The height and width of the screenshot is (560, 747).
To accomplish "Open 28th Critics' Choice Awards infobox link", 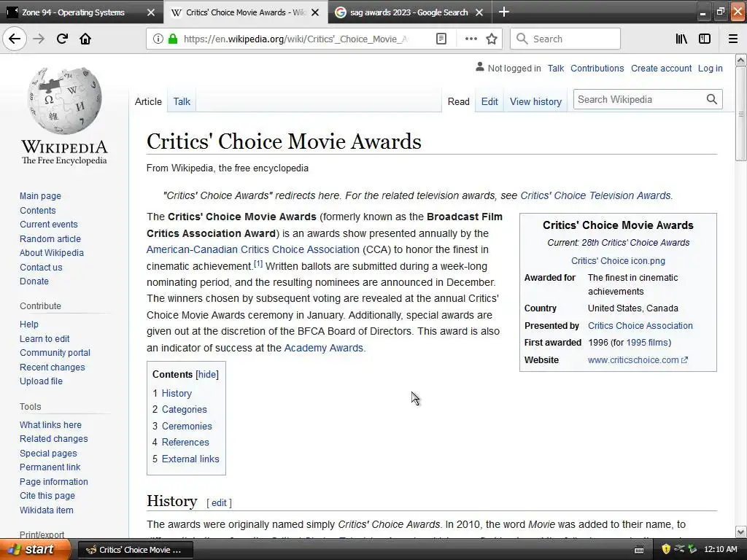I will point(635,242).
